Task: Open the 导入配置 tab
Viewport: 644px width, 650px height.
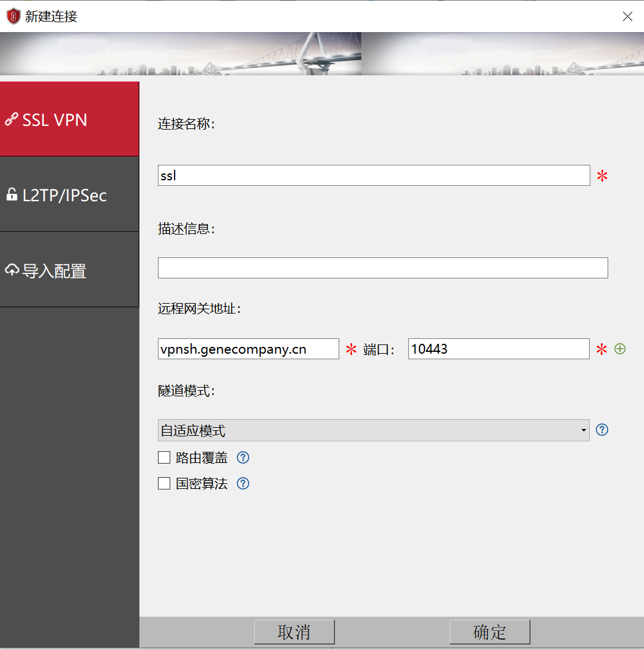Action: point(69,270)
